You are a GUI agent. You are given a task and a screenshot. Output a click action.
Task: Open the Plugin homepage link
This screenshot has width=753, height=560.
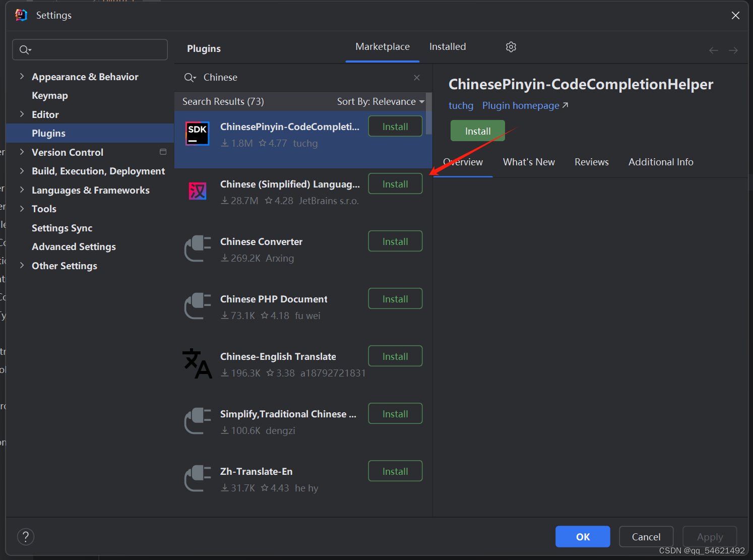pyautogui.click(x=525, y=106)
